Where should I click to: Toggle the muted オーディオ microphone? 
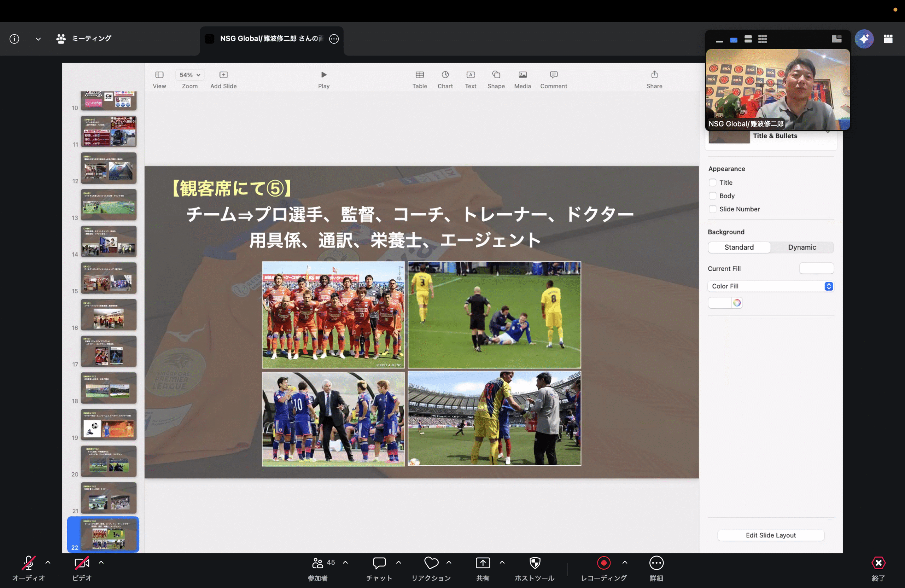point(29,563)
